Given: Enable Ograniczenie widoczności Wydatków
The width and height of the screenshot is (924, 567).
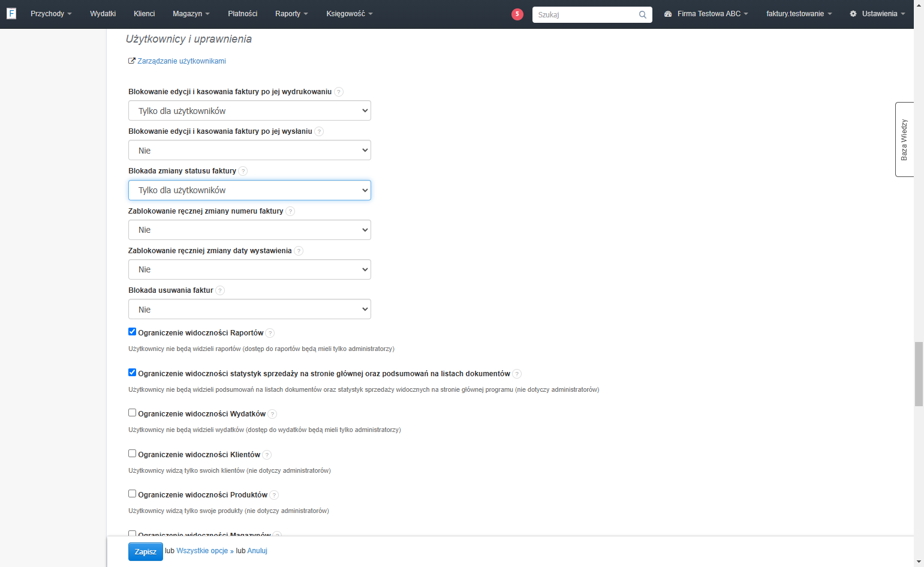Looking at the screenshot, I should (132, 413).
